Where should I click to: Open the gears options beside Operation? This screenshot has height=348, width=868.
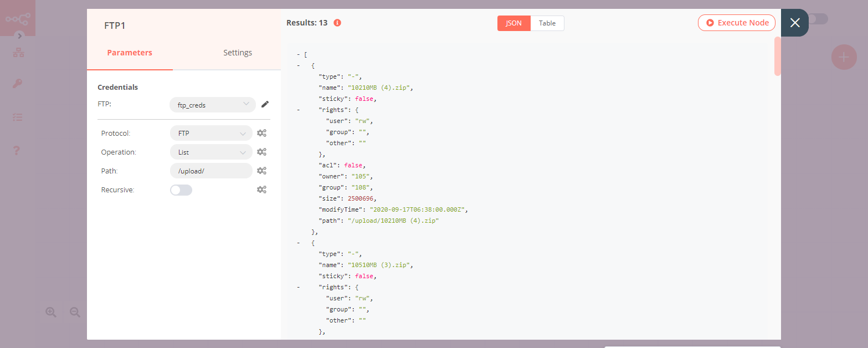[x=261, y=152]
